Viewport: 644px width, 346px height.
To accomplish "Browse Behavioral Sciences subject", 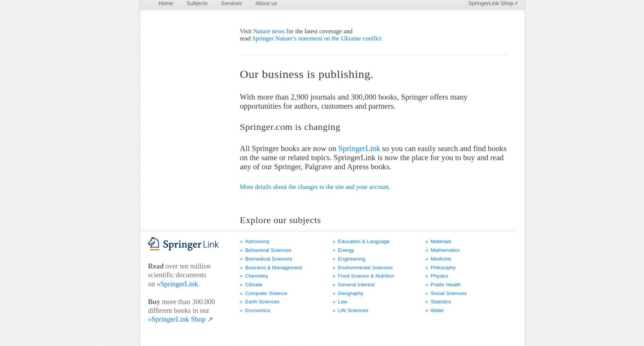I will coord(268,250).
